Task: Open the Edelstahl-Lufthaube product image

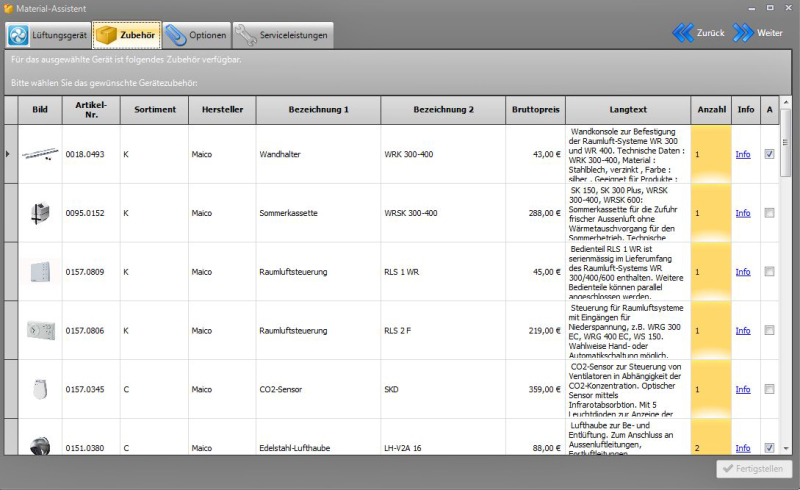Action: coord(40,446)
